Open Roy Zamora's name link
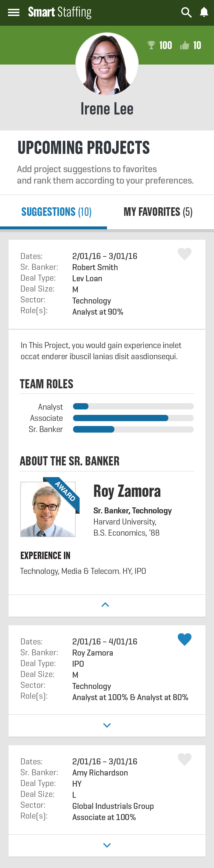The width and height of the screenshot is (214, 868). [127, 491]
